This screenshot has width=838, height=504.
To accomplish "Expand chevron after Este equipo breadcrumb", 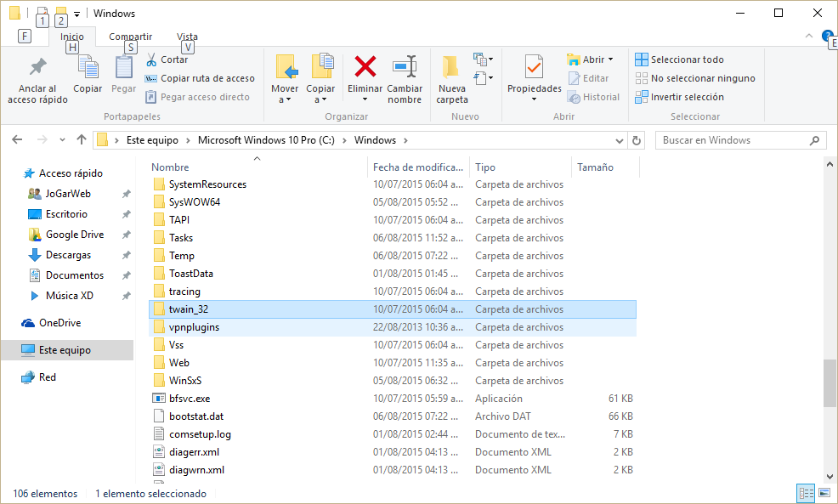I will [x=188, y=140].
